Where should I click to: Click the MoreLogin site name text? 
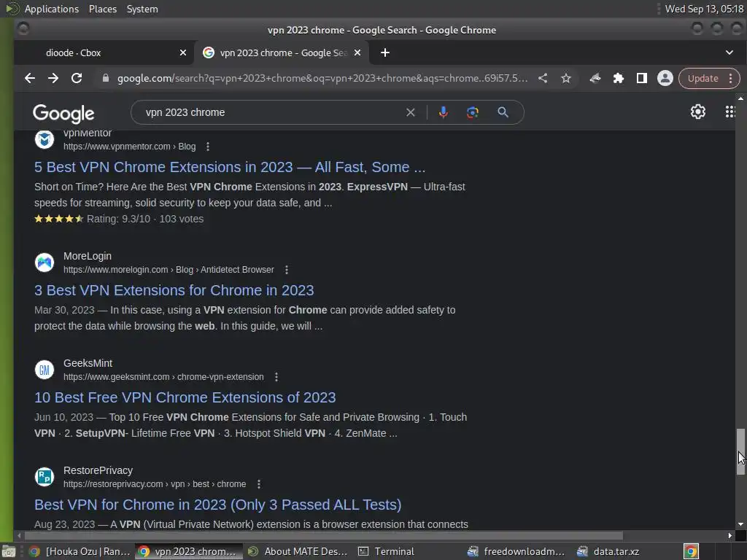click(88, 256)
